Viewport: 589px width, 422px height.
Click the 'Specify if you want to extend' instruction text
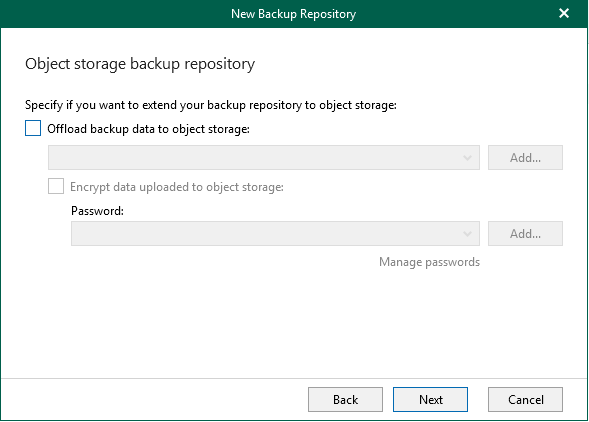coord(211,105)
